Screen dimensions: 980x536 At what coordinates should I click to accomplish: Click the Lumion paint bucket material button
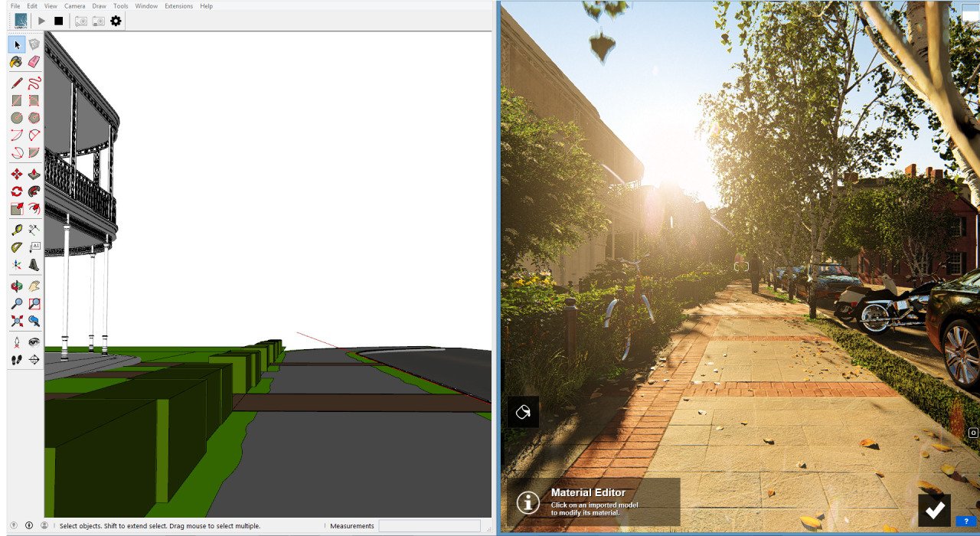(x=523, y=412)
